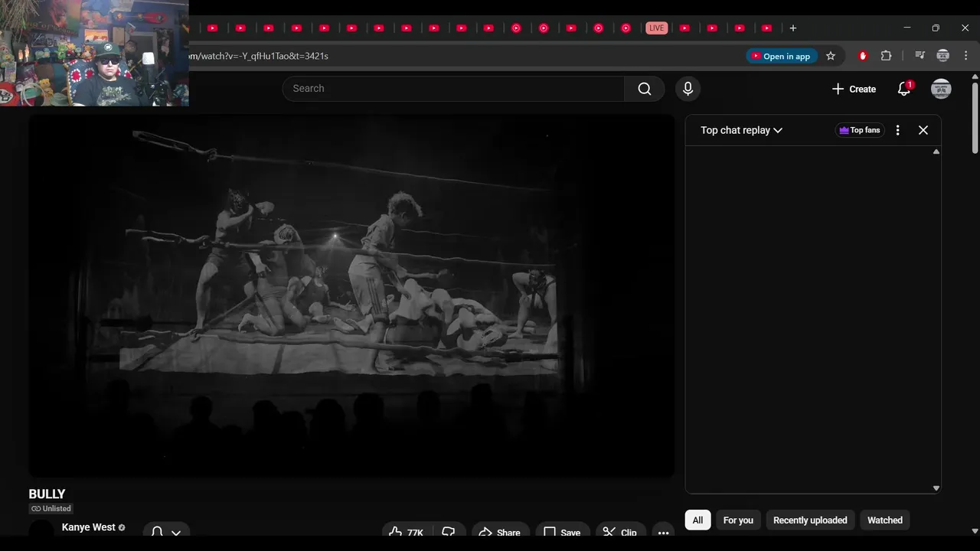Select the For you filter chip
Viewport: 980px width, 551px height.
tap(738, 520)
